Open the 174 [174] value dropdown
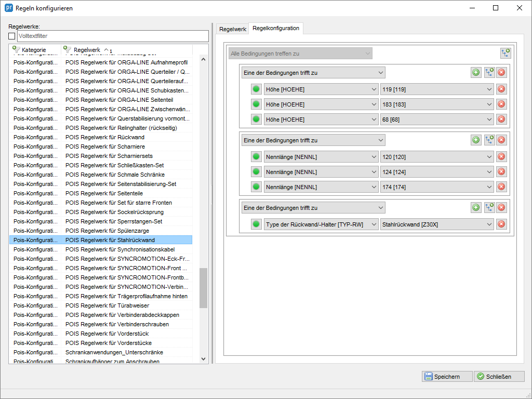This screenshot has width=532, height=399. (437, 187)
